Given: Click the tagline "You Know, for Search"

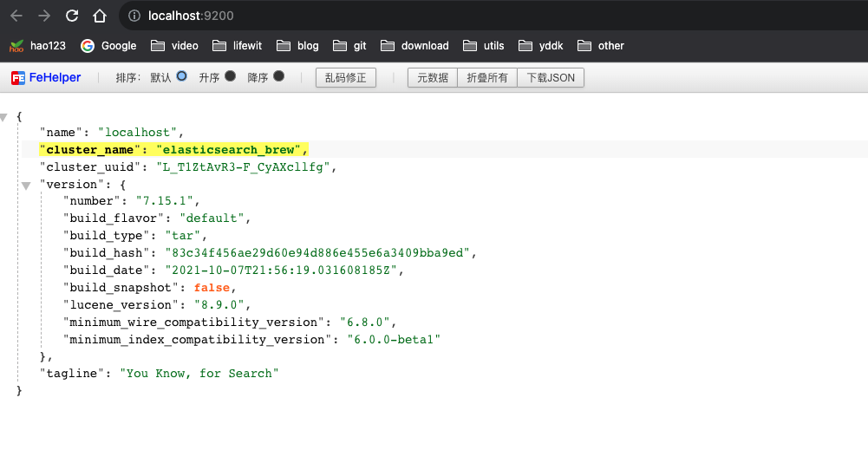Looking at the screenshot, I should coord(199,374).
